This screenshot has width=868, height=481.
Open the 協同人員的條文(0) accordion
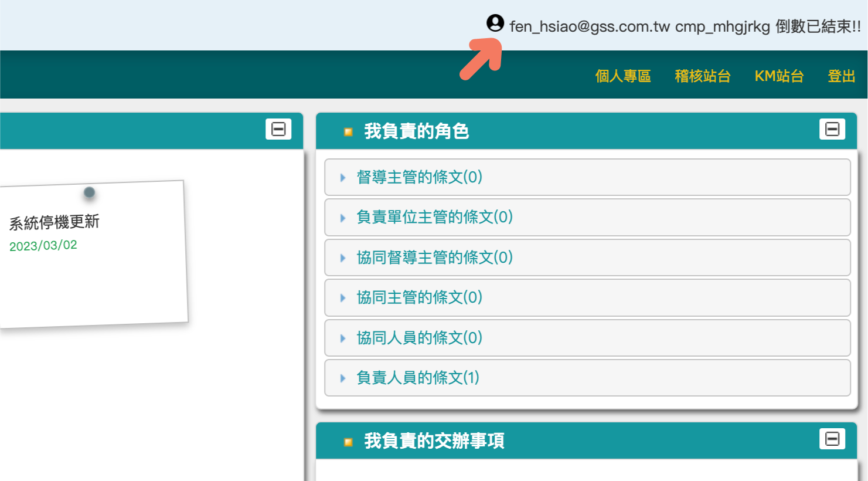tap(419, 338)
